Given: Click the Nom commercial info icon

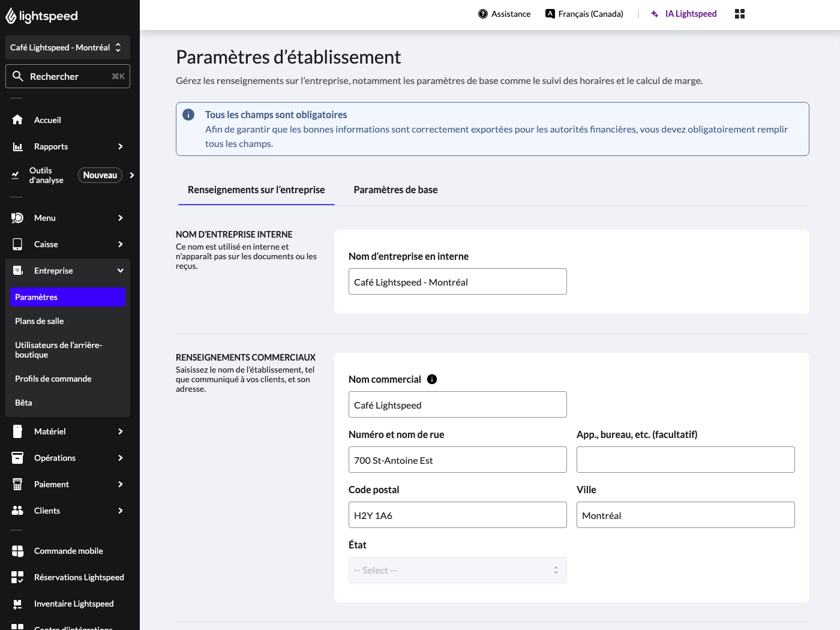Looking at the screenshot, I should [432, 379].
